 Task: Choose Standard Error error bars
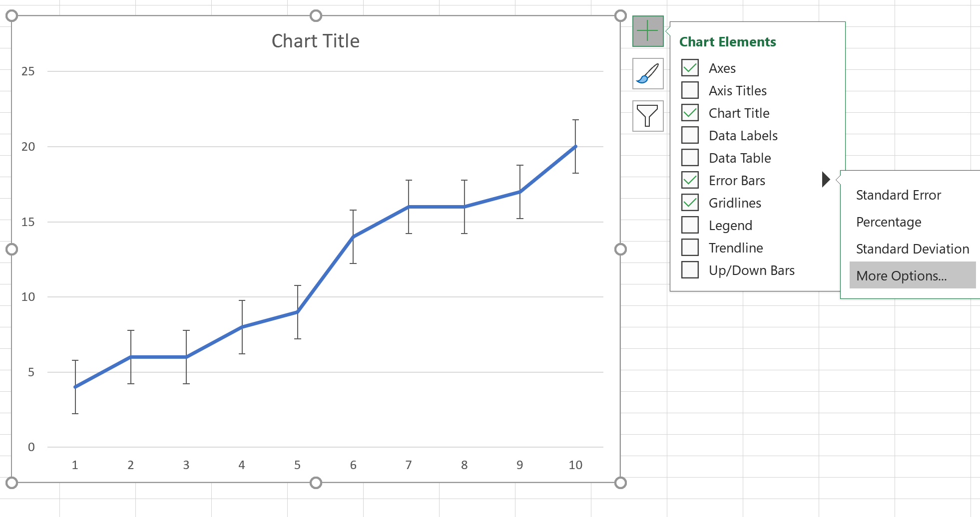tap(898, 195)
